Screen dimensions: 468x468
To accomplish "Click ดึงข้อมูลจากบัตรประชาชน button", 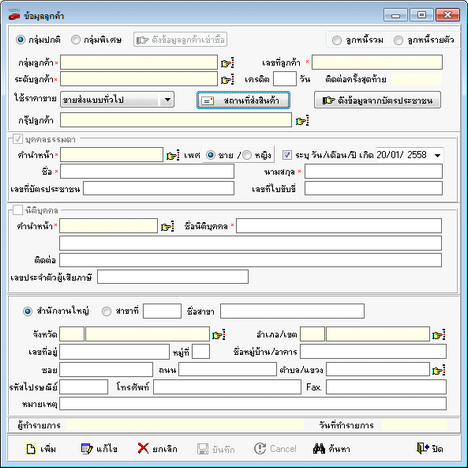I will pos(377,100).
